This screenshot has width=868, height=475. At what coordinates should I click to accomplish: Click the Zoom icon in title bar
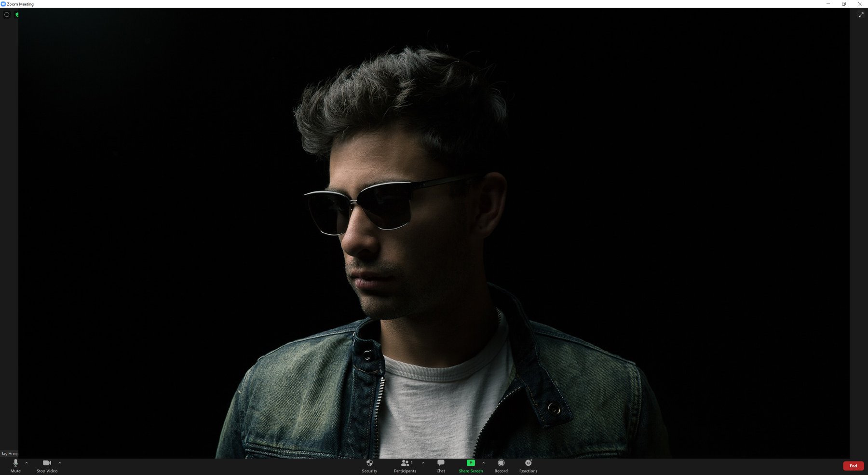(3, 4)
